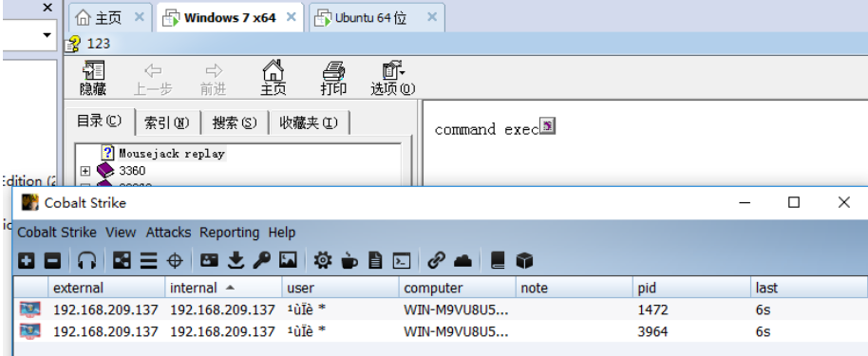The height and width of the screenshot is (356, 868).
Task: Click the Disconnect minus icon in Cobalt Strike
Action: pos(52,260)
